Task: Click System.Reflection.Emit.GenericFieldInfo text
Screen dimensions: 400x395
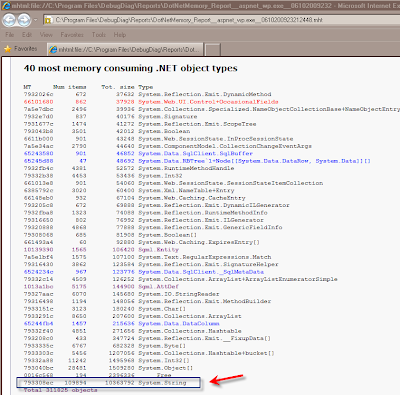Action: (x=210, y=227)
